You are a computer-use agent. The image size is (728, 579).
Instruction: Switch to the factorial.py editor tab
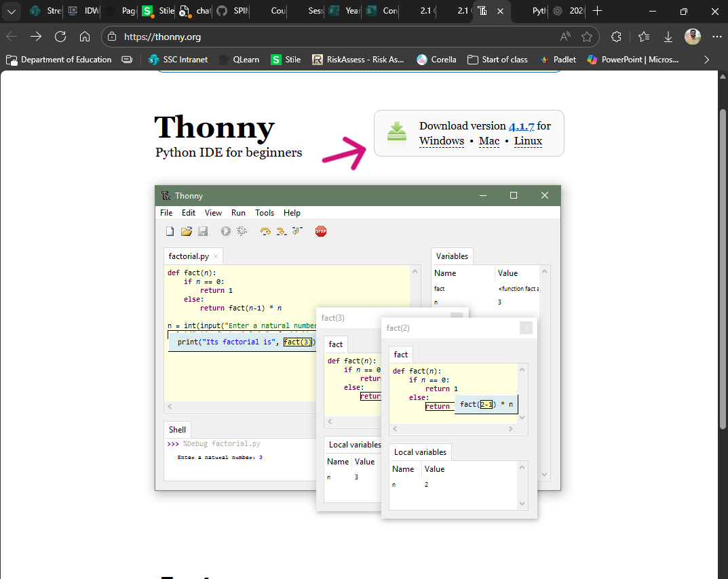pyautogui.click(x=188, y=256)
